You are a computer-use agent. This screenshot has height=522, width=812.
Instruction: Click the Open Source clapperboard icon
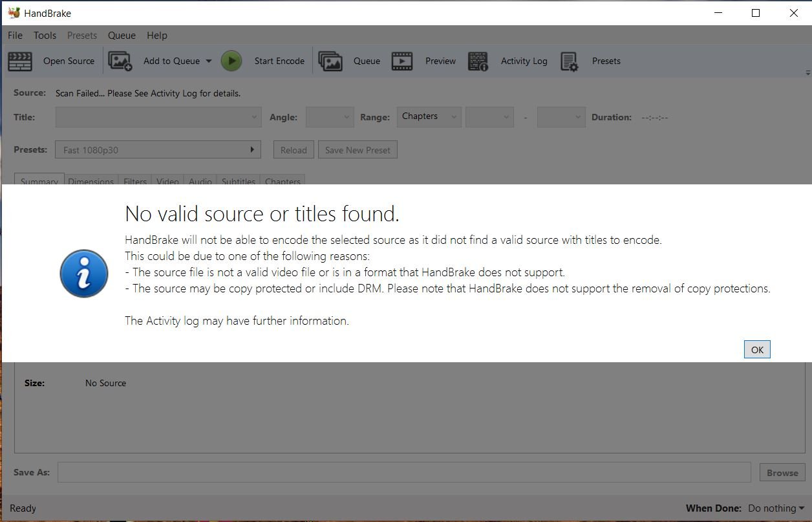click(x=20, y=61)
